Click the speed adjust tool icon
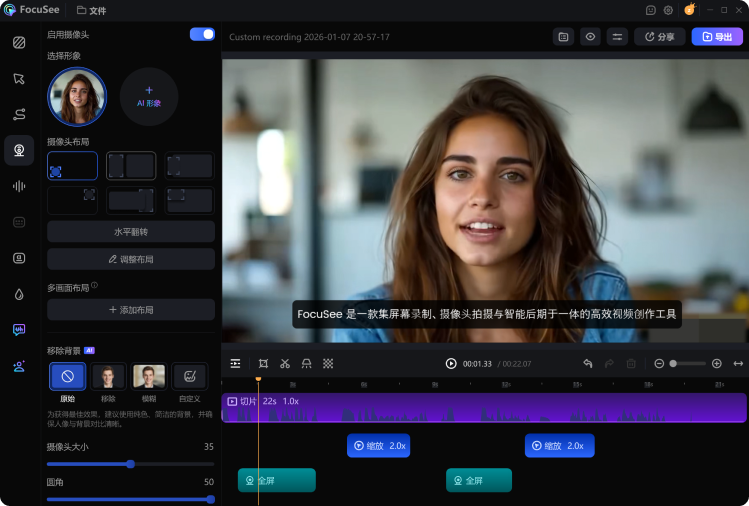Viewport: 749px width, 506px height. point(307,364)
